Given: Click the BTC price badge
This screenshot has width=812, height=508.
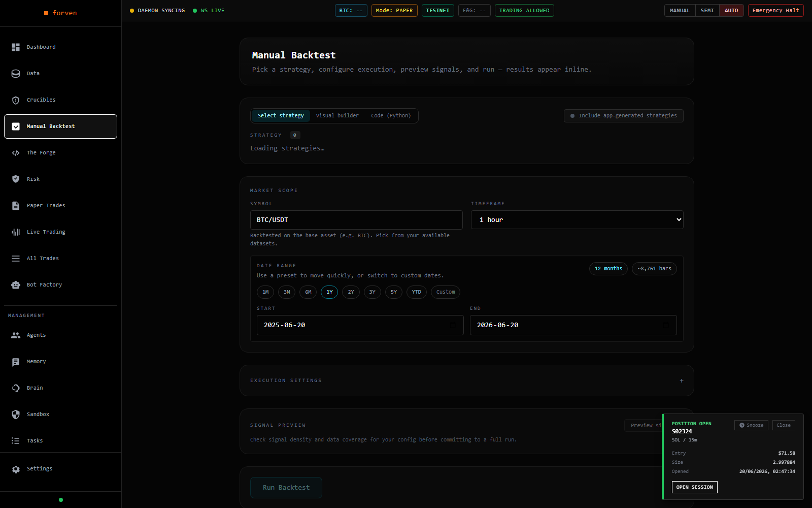Looking at the screenshot, I should (x=351, y=11).
